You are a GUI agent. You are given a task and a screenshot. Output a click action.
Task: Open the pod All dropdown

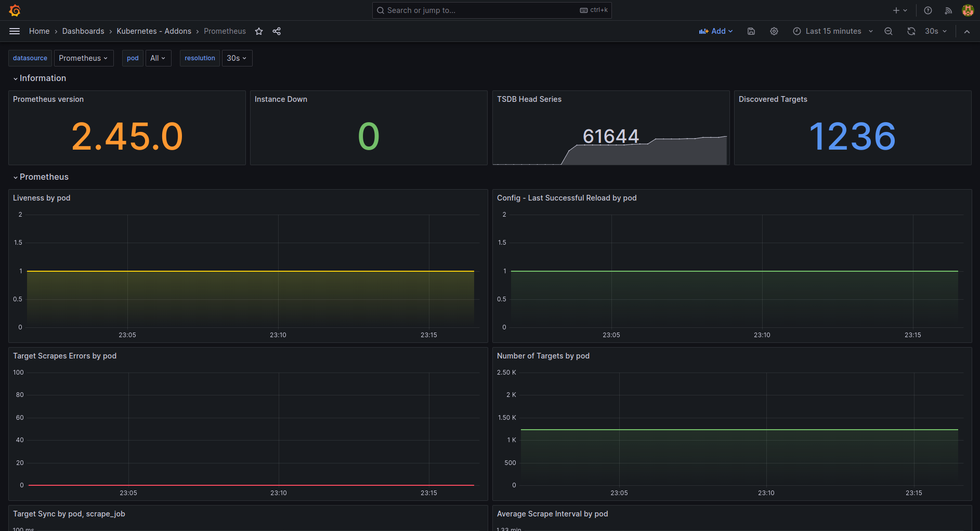pos(158,58)
